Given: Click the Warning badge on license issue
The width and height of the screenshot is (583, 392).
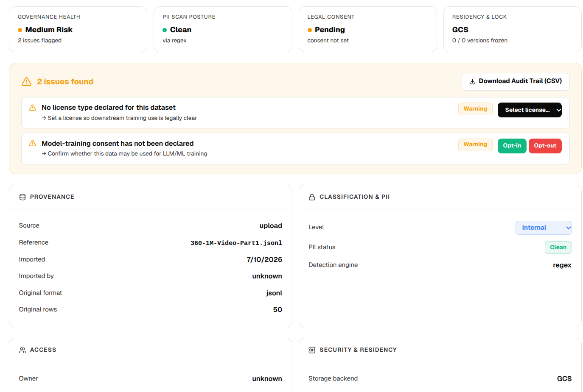Looking at the screenshot, I should [x=475, y=109].
